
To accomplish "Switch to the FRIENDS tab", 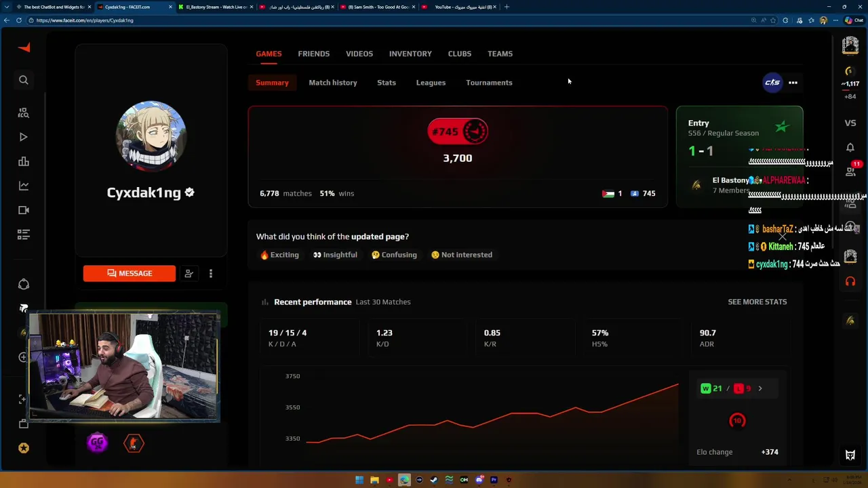I will point(314,54).
